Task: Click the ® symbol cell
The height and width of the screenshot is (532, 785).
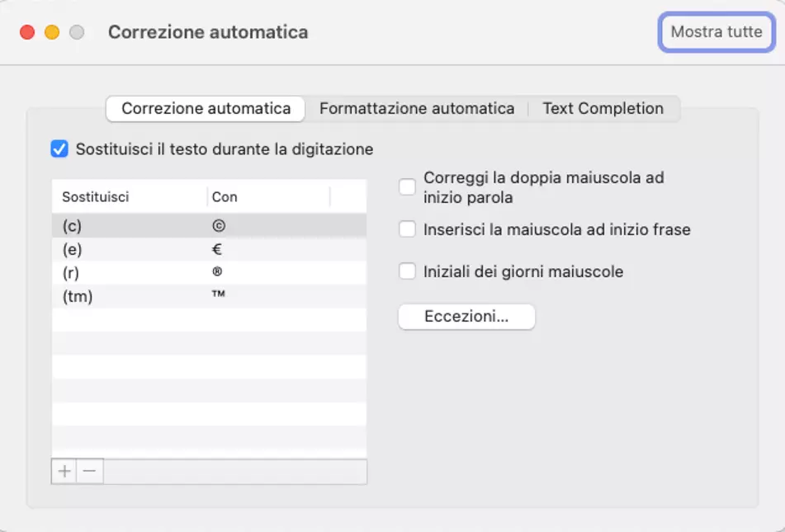Action: (x=217, y=271)
